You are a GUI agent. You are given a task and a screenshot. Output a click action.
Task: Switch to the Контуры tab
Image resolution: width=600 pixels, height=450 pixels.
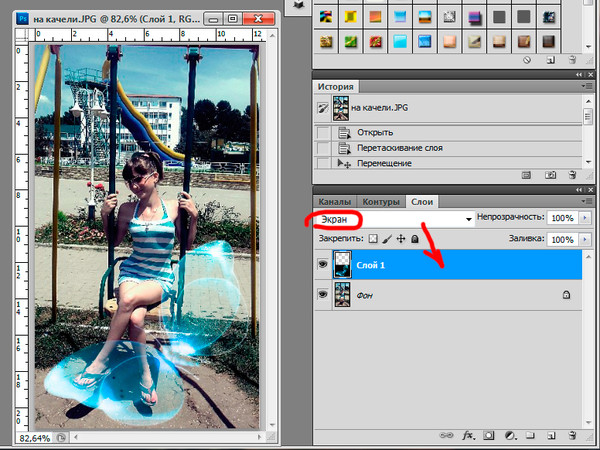point(381,202)
